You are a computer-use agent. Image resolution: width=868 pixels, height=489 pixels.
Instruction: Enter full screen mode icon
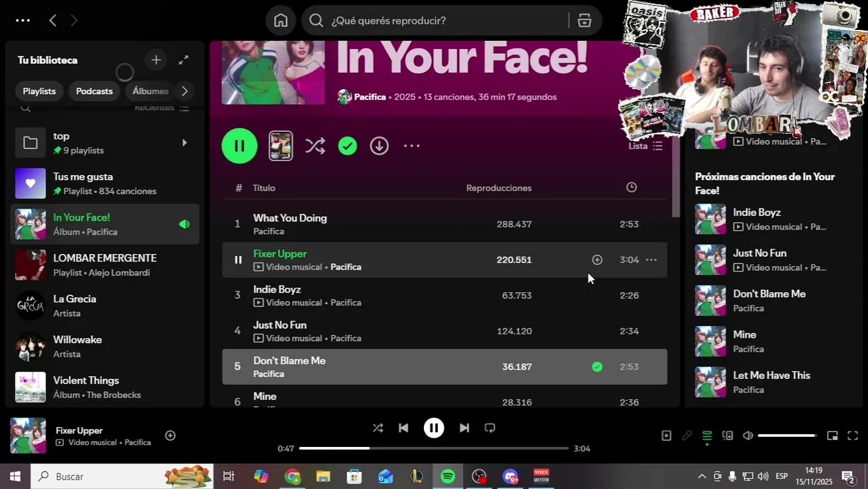[x=853, y=435]
